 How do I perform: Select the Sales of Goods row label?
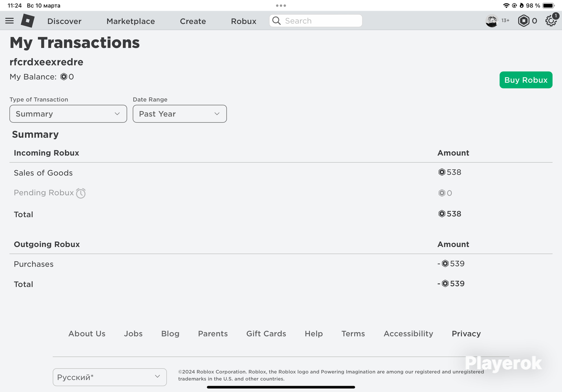[x=43, y=173]
